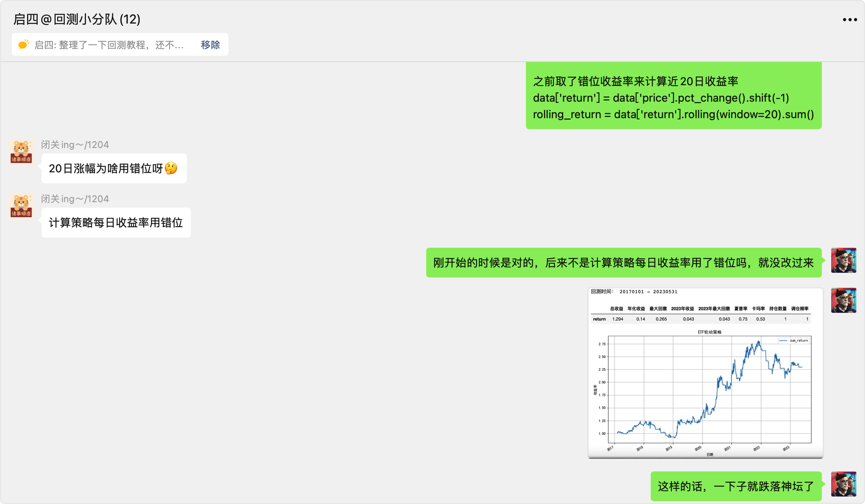Click thinking-face emoji in the message
Viewport: 865px width, 504px height.
pos(171,168)
